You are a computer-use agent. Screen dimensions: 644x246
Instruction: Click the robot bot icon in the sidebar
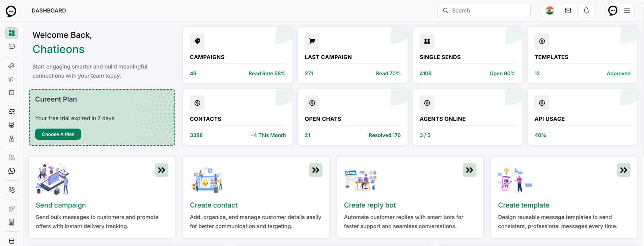(x=11, y=125)
